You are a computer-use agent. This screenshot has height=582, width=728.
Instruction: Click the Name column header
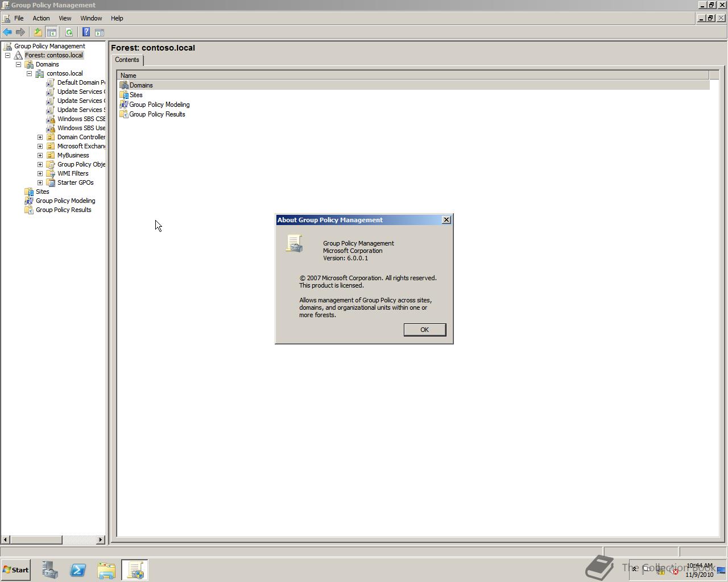pos(413,76)
